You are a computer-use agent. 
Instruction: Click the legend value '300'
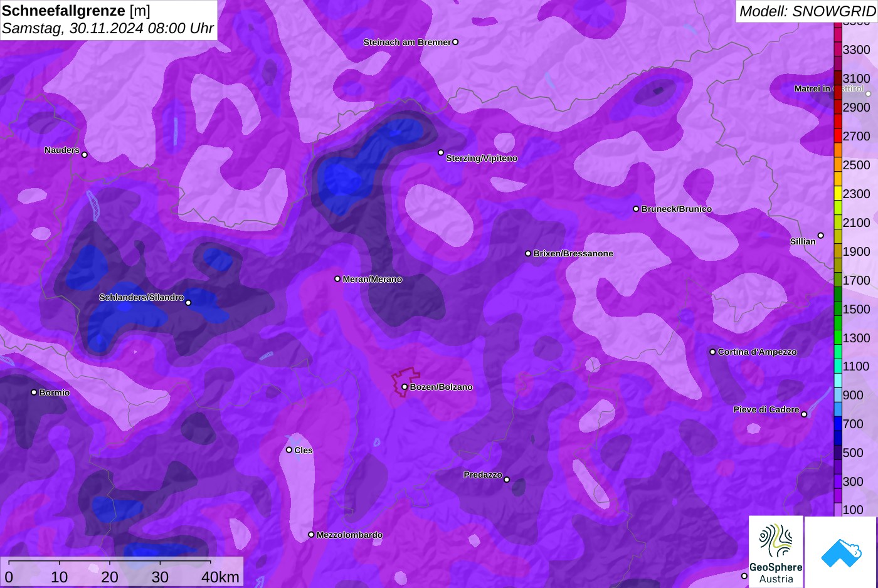pyautogui.click(x=853, y=481)
